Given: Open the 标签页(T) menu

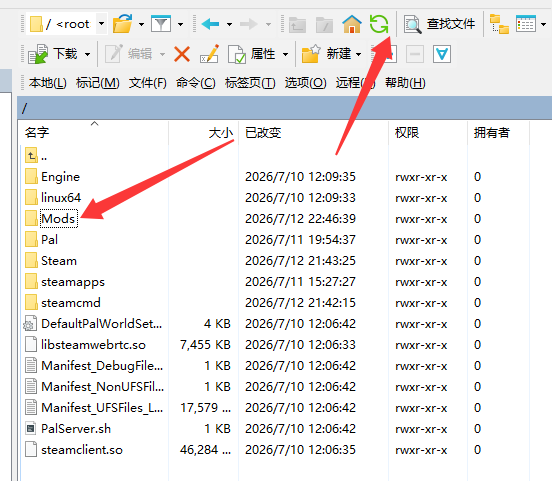Looking at the screenshot, I should pos(250,83).
